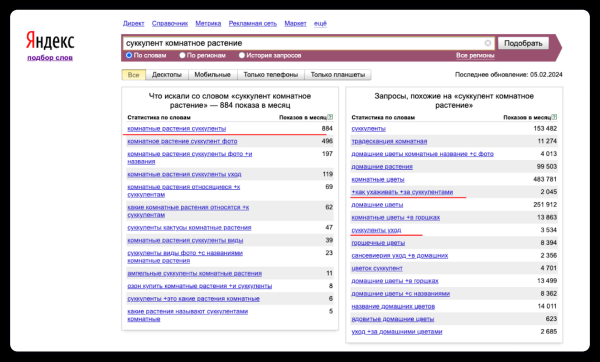
Task: Open query 'какие комнатные растения относятся +к суккулентам'
Action: click(188, 211)
